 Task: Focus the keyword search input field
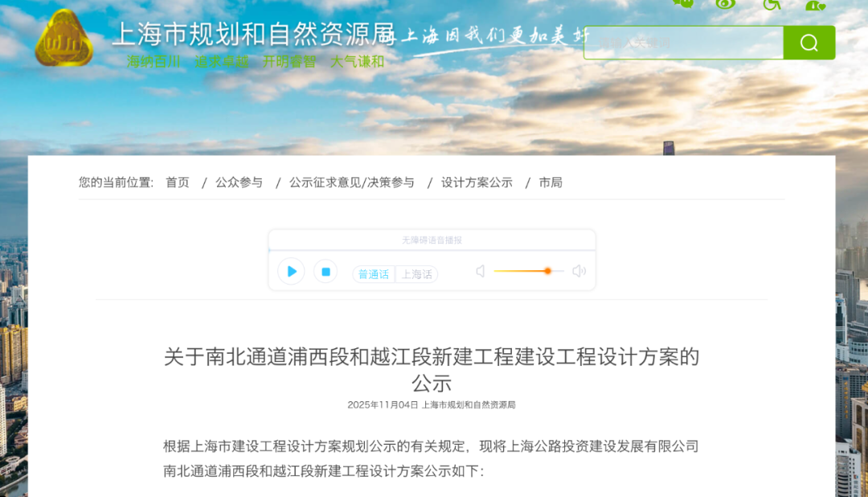684,43
